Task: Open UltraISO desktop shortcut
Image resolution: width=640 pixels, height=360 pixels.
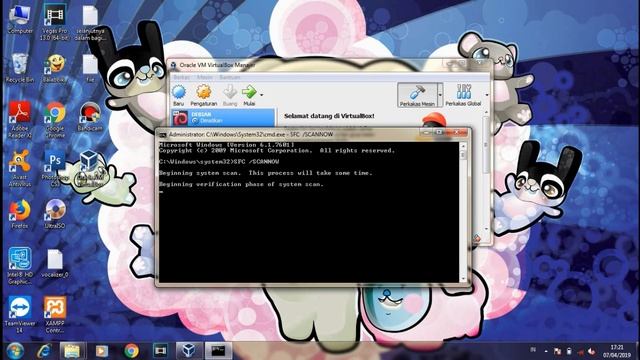Action: tap(55, 213)
